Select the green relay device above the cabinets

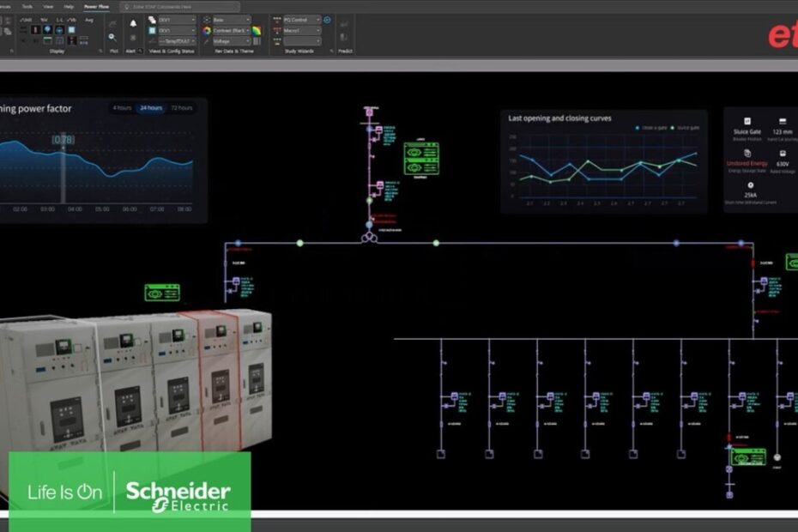coord(161,292)
